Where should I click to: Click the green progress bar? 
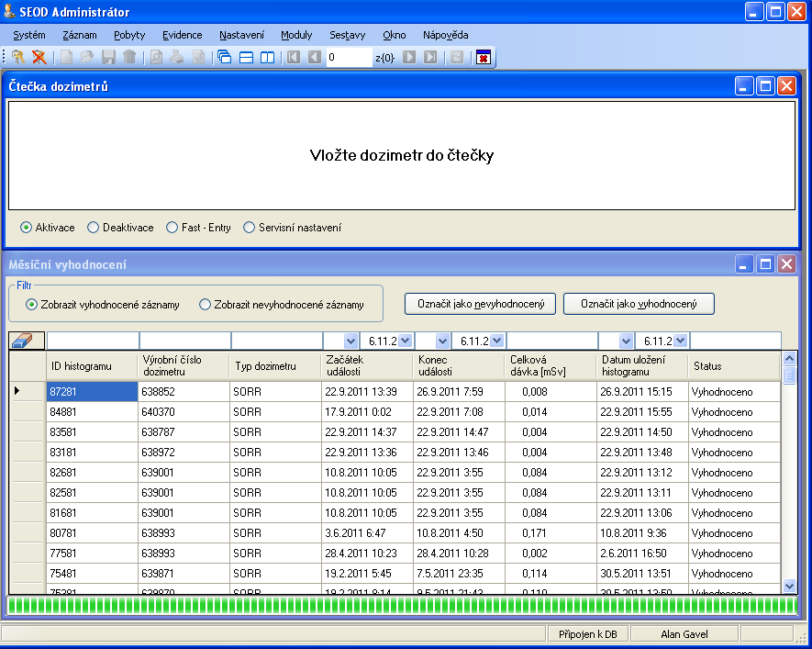point(402,605)
